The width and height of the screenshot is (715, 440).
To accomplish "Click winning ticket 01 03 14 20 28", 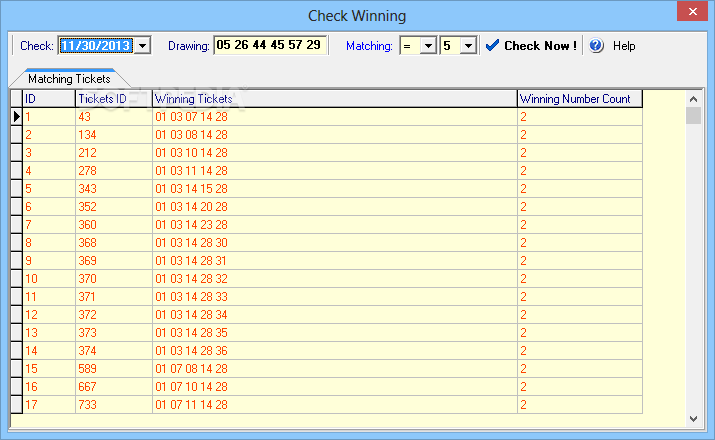I will [335, 207].
